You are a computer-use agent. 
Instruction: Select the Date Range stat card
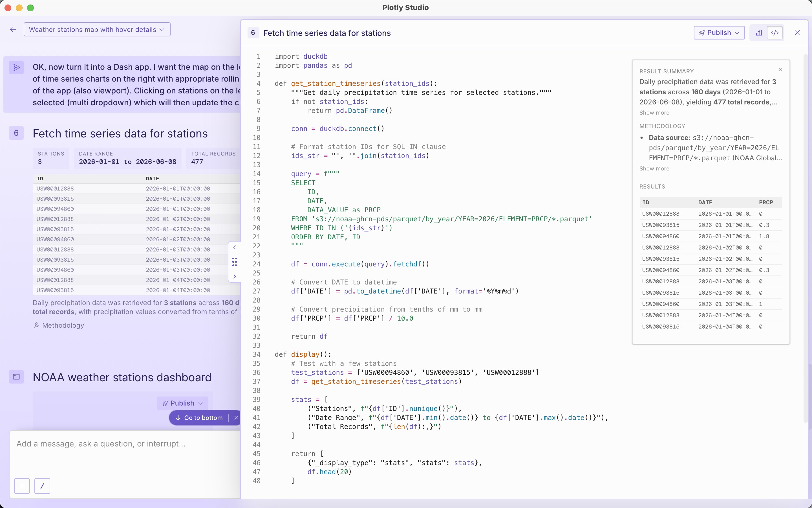127,158
